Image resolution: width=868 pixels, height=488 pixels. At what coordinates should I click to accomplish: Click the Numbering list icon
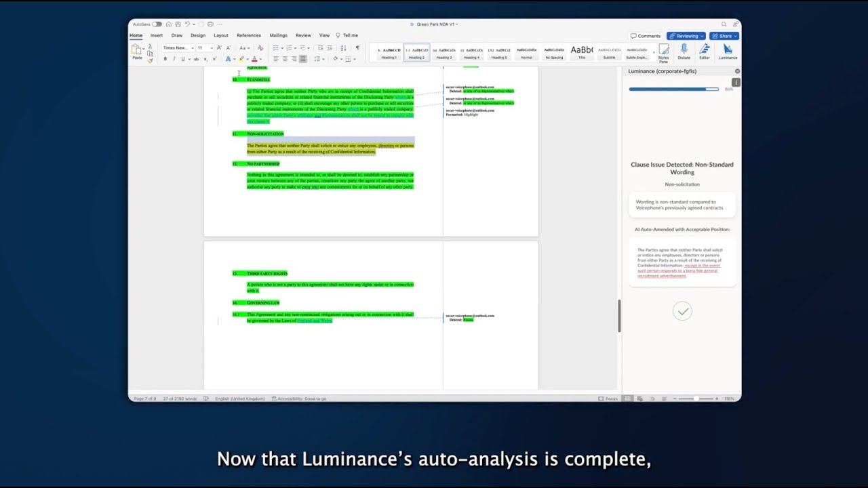pyautogui.click(x=289, y=48)
